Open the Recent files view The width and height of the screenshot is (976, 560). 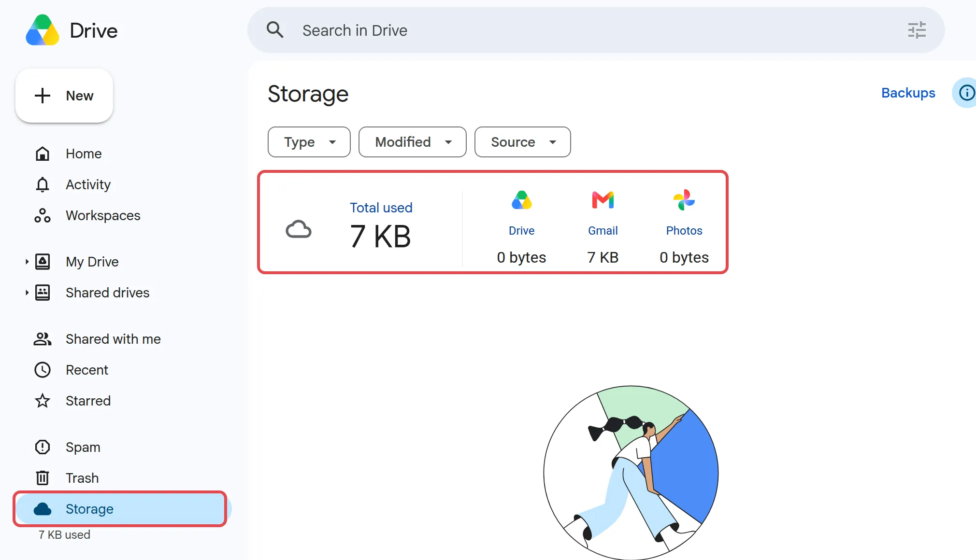(123, 370)
